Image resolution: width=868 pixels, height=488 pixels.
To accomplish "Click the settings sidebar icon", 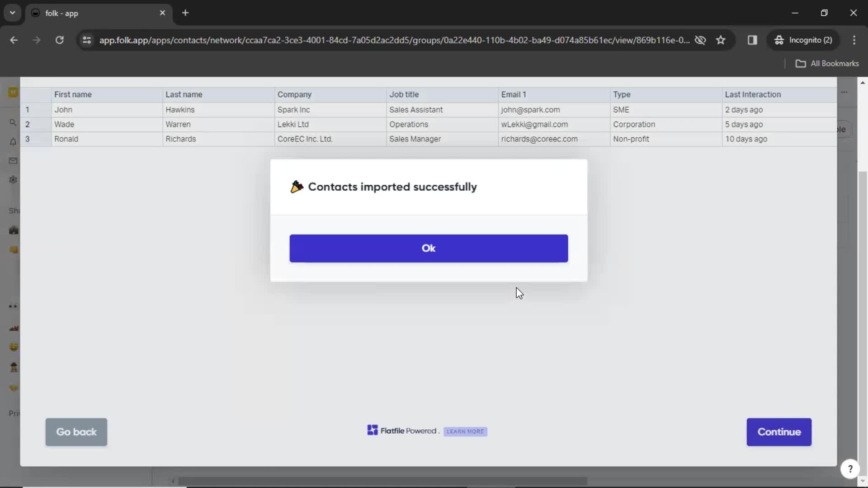I will [13, 179].
